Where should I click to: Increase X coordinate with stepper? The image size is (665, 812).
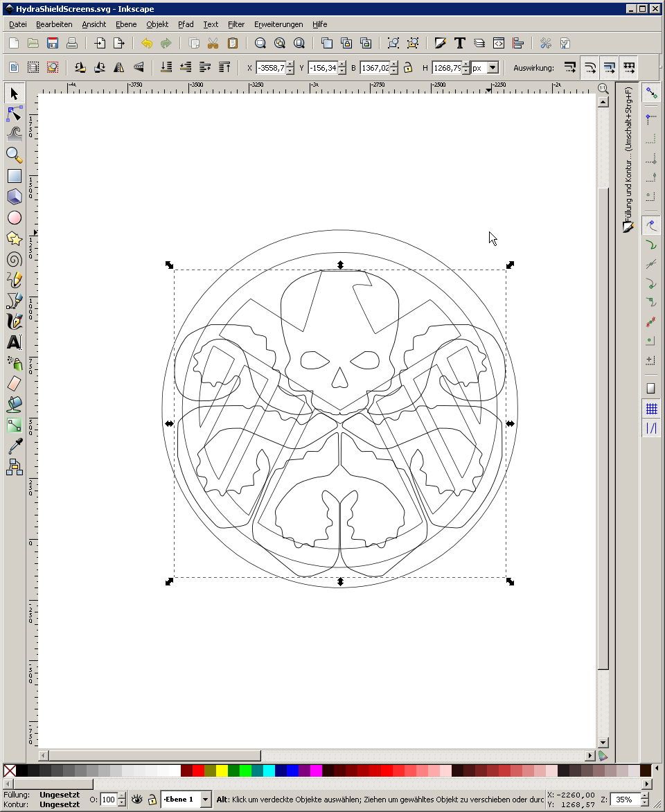tap(290, 64)
